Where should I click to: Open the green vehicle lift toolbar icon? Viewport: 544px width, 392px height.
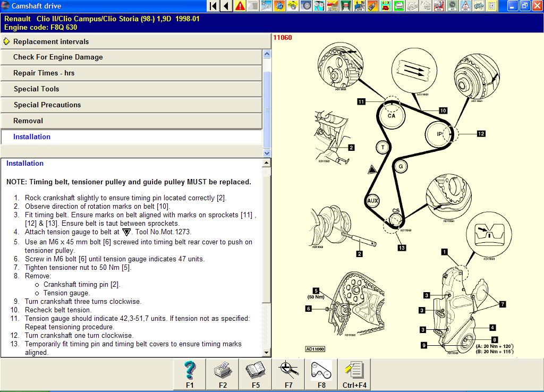pyautogui.click(x=345, y=6)
